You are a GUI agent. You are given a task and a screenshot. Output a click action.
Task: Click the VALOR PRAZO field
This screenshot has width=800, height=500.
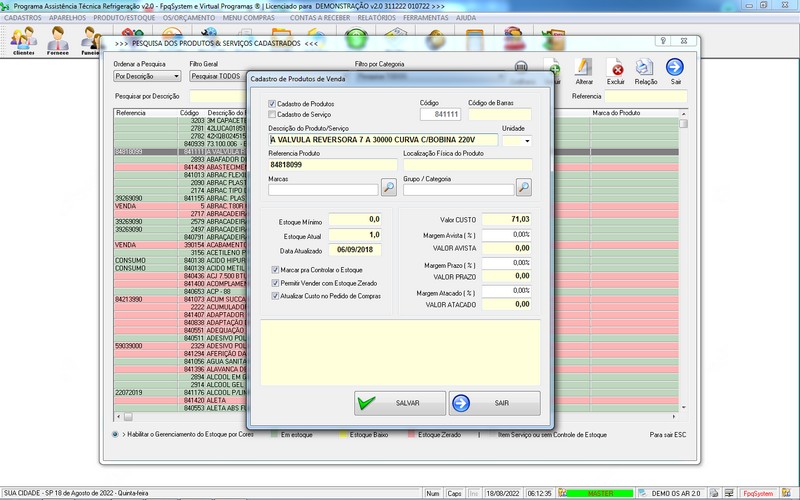[507, 276]
